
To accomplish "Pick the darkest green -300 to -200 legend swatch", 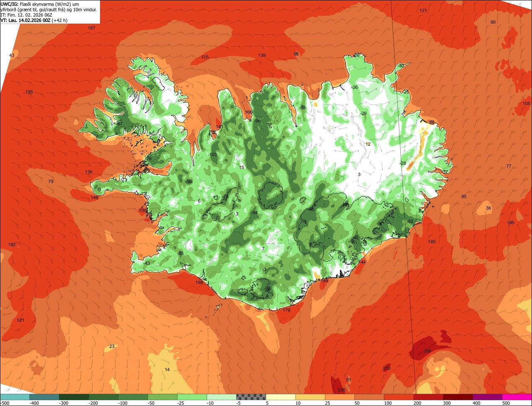I will [74, 397].
